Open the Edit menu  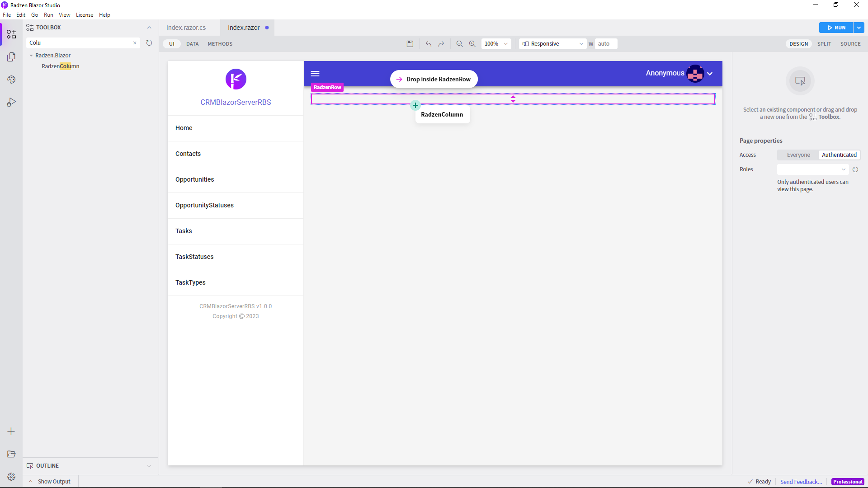pos(21,15)
